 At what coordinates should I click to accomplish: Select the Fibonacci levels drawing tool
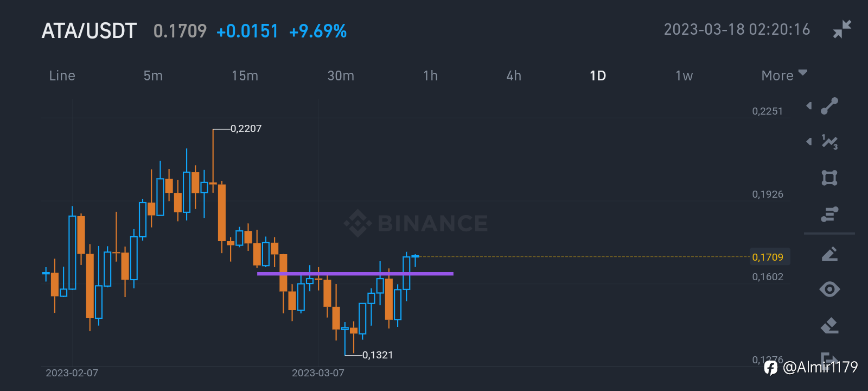[x=829, y=215]
